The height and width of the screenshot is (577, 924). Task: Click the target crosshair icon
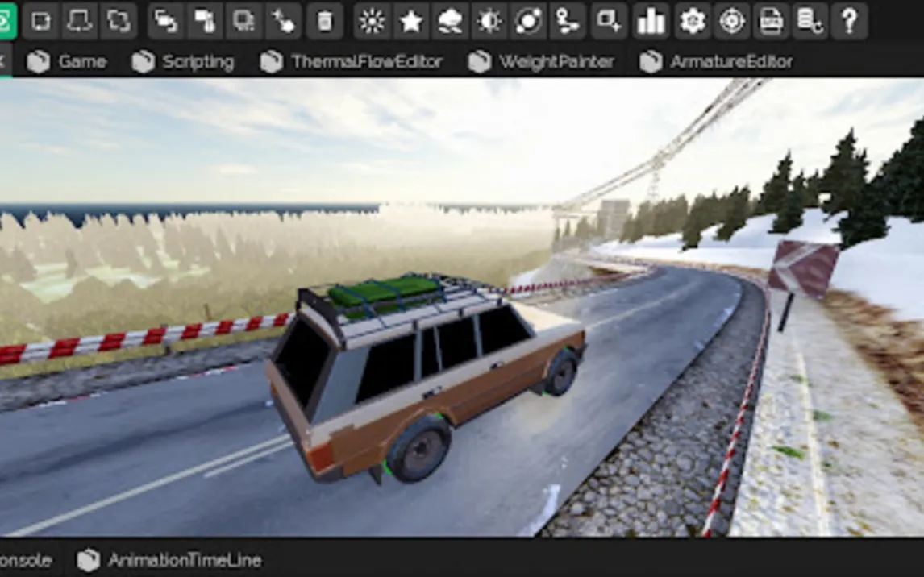(x=732, y=22)
